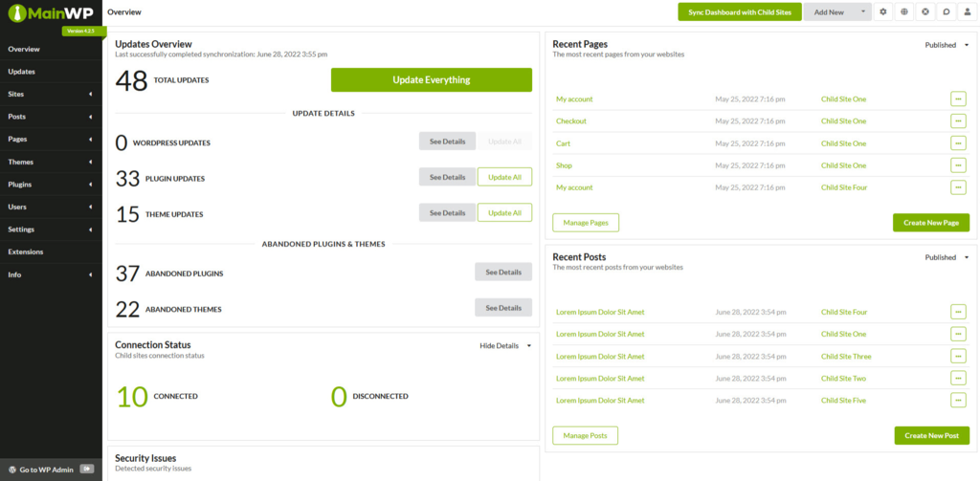Click the lifebuoy help icon

(925, 11)
